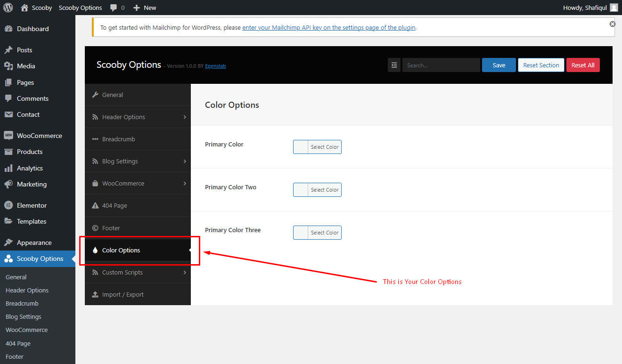This screenshot has height=364, width=622.
Task: Open General submenu under Scooby Options sidebar
Action: [16, 277]
